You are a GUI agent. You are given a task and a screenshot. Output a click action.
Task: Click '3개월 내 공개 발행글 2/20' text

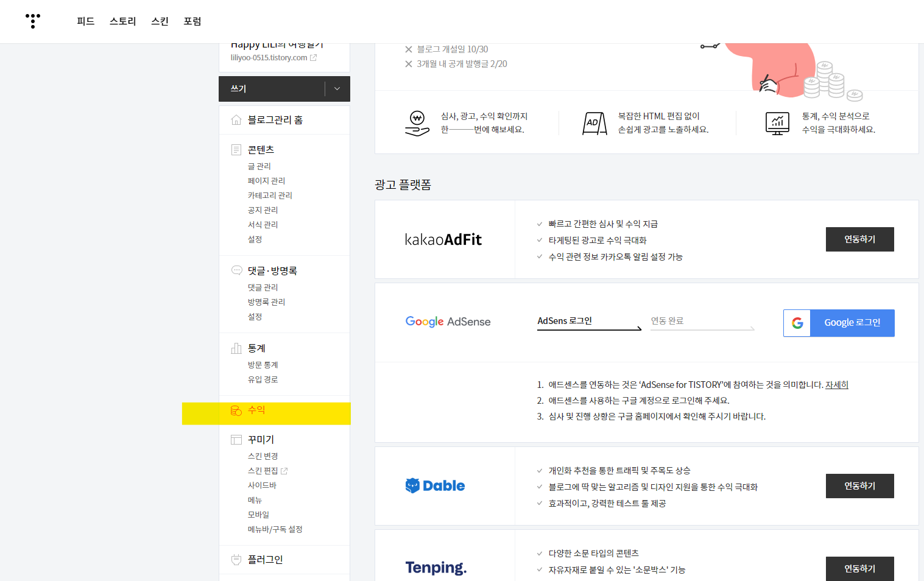point(462,64)
